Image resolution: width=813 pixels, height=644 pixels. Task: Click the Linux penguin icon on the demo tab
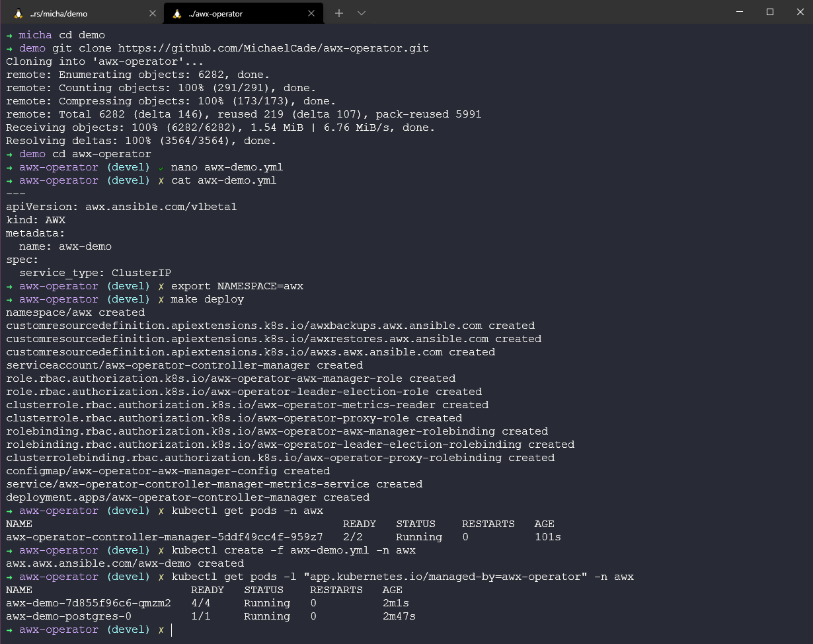(x=18, y=13)
